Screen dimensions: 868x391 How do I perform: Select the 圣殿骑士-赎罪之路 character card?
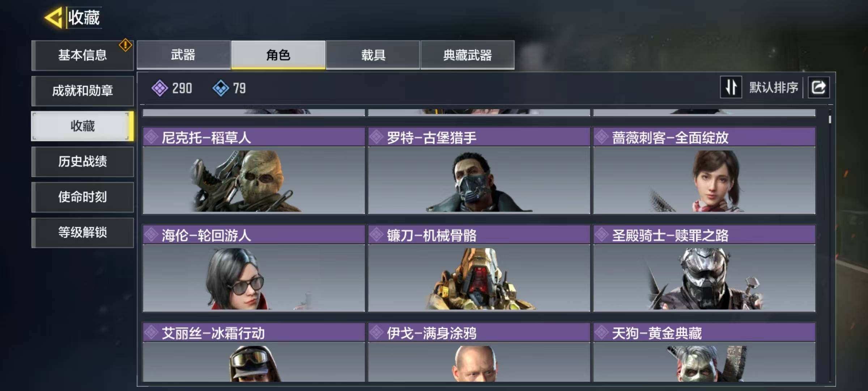click(704, 268)
